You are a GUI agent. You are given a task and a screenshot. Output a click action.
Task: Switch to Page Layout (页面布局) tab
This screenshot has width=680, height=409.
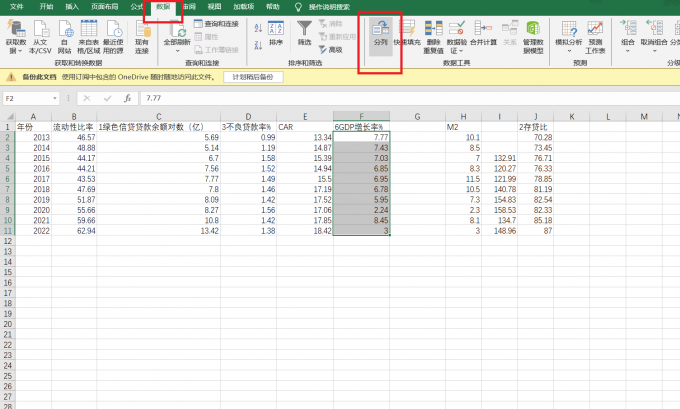[x=105, y=7]
